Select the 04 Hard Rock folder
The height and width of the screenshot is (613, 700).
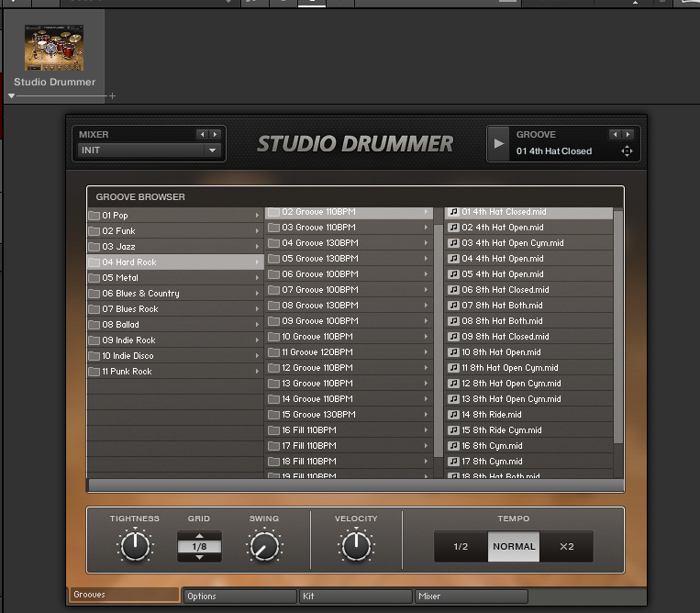tap(175, 262)
